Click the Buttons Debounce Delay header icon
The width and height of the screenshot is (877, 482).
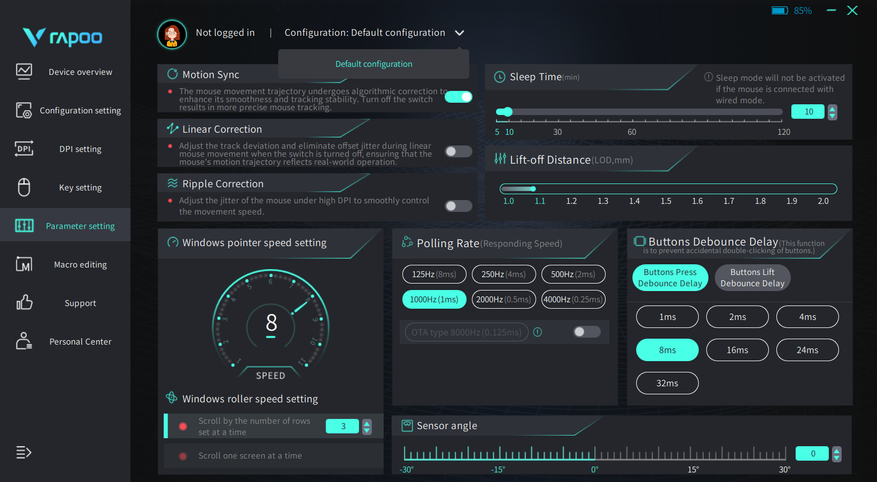[x=639, y=241]
